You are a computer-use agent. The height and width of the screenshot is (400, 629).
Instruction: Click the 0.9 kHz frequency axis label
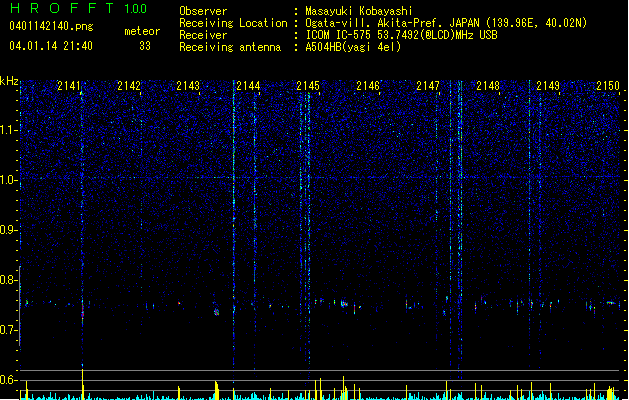8,230
